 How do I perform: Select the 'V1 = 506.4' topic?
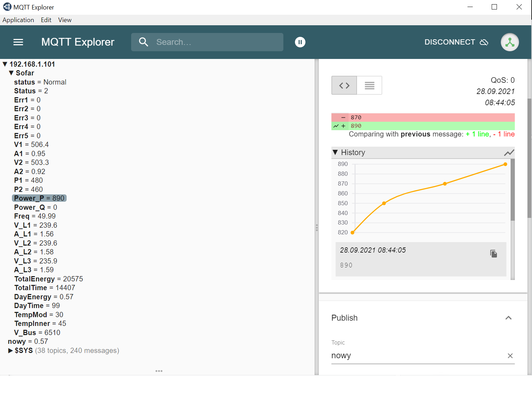[x=31, y=145]
